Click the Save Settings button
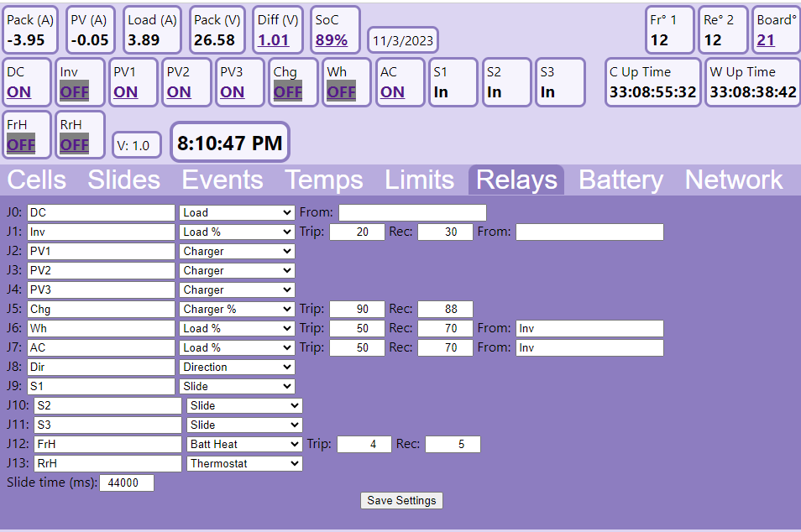The width and height of the screenshot is (801, 532). pos(401,500)
